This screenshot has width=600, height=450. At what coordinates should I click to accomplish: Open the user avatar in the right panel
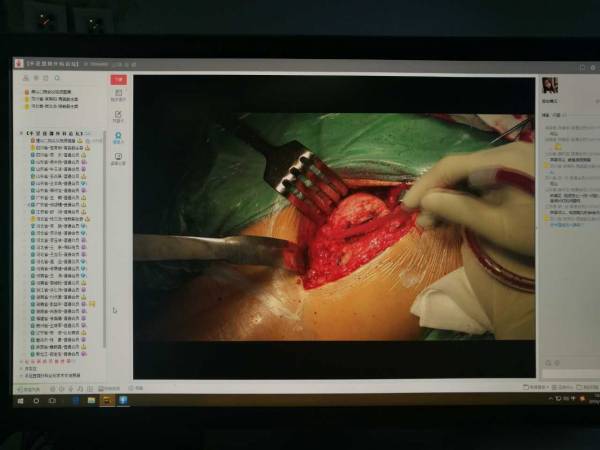click(549, 86)
